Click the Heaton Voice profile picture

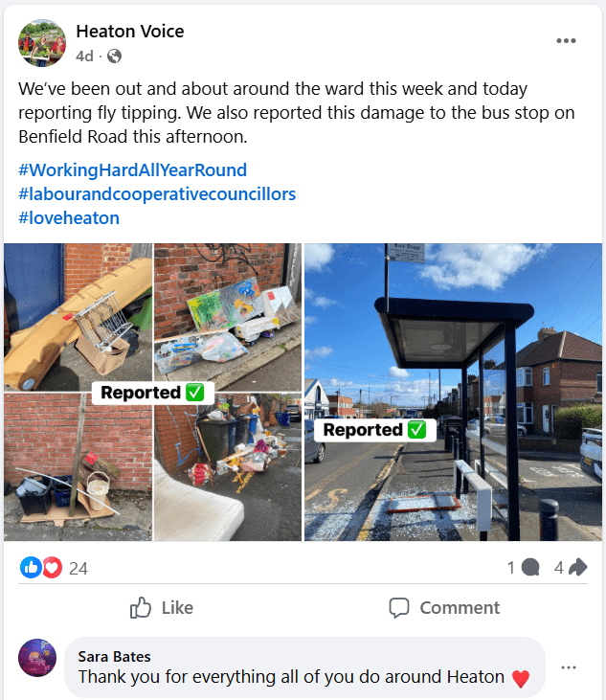click(x=42, y=43)
